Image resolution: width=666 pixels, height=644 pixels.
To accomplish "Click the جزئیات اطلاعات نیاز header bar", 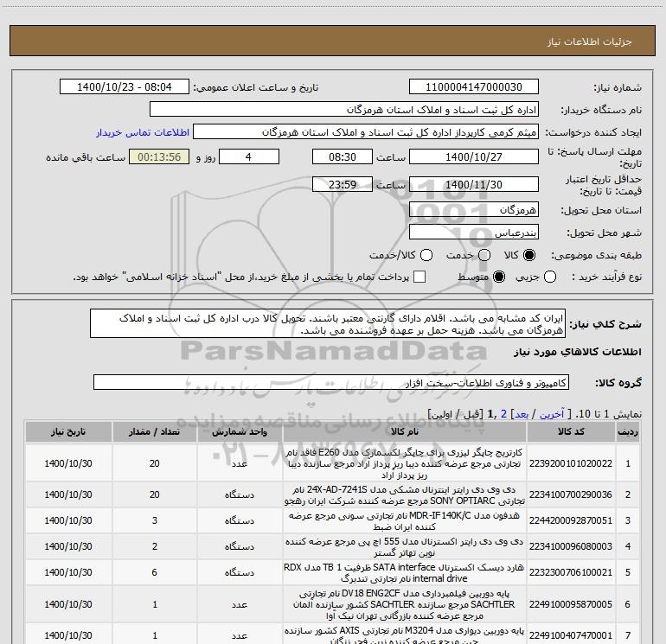I will [x=333, y=41].
